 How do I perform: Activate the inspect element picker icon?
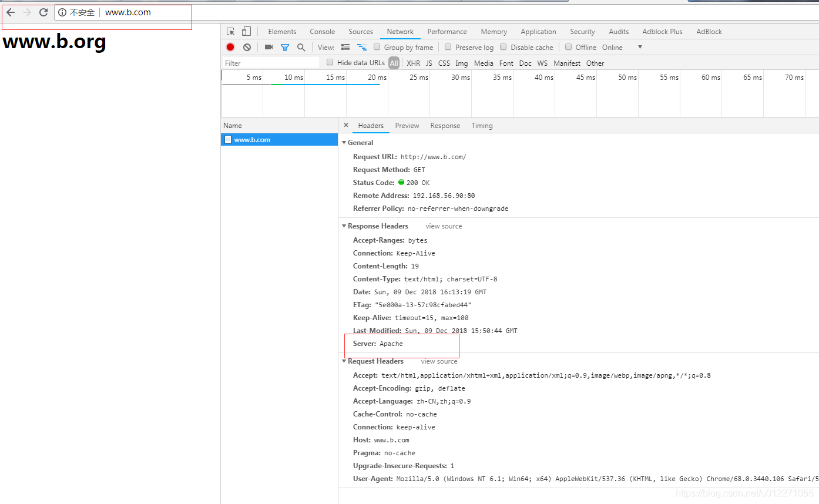point(230,32)
